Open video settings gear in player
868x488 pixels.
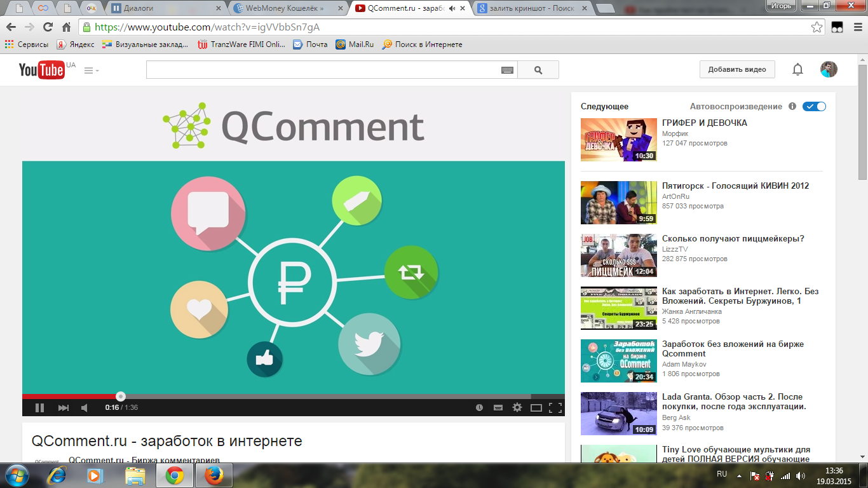(x=517, y=407)
